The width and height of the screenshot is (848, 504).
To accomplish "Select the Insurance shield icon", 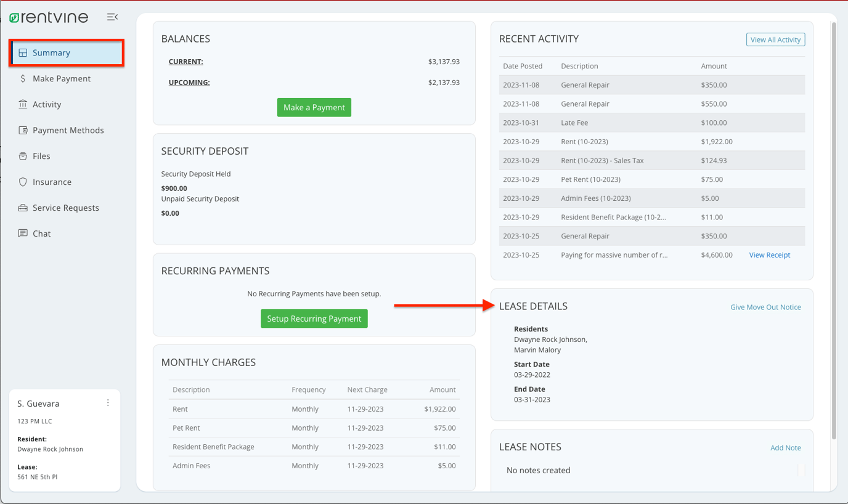I will [x=23, y=182].
